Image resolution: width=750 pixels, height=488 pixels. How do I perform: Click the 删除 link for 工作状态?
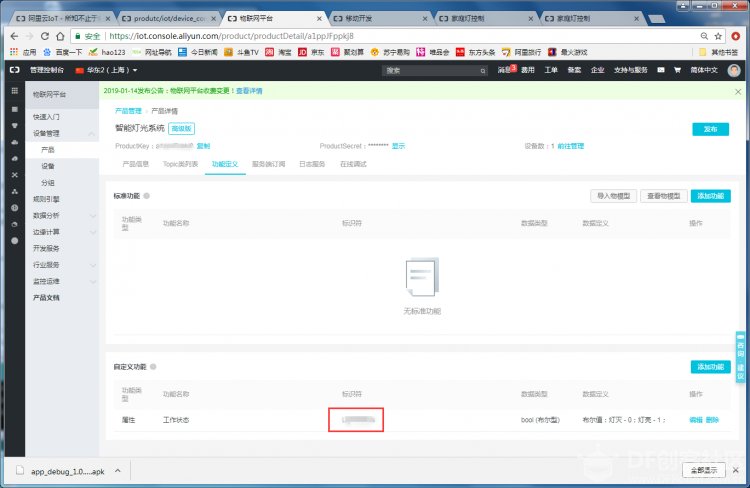[712, 420]
